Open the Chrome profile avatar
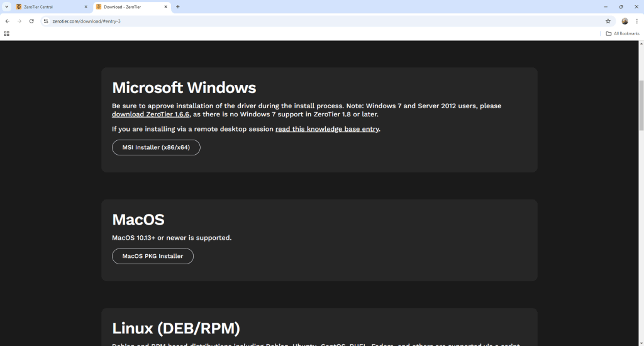Screen dimensions: 644x346 point(625,21)
